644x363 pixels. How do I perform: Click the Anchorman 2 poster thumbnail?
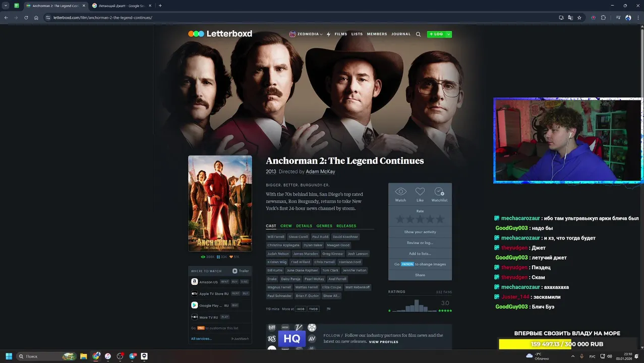pos(220,203)
